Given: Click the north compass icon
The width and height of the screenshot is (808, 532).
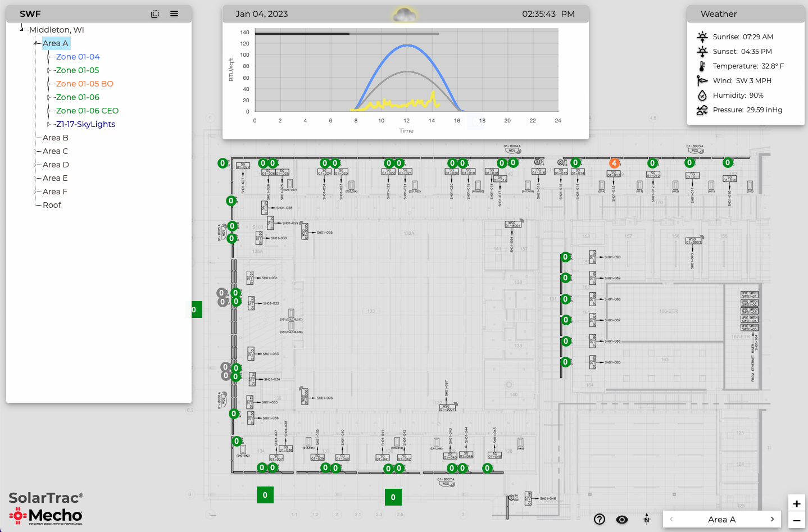Looking at the screenshot, I should [647, 519].
